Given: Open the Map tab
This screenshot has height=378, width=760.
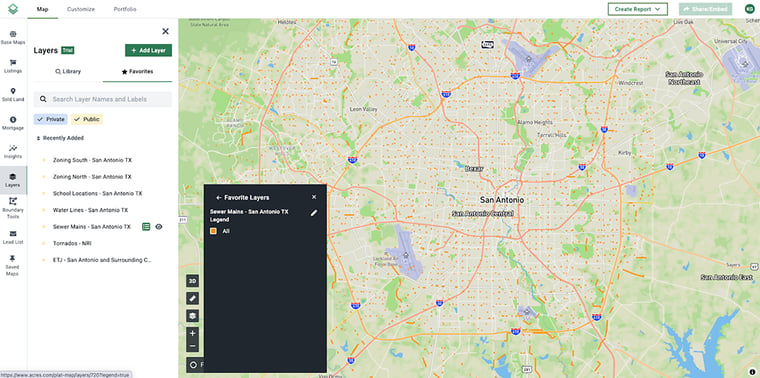Looking at the screenshot, I should [x=43, y=9].
